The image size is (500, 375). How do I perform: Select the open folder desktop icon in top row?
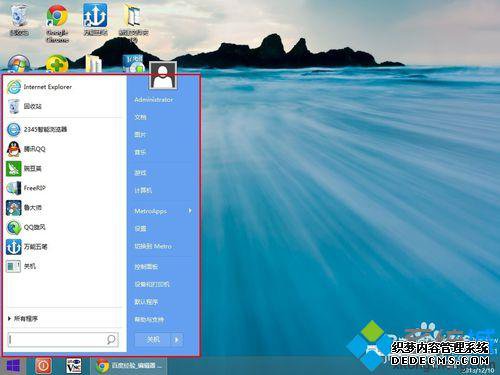(x=133, y=23)
